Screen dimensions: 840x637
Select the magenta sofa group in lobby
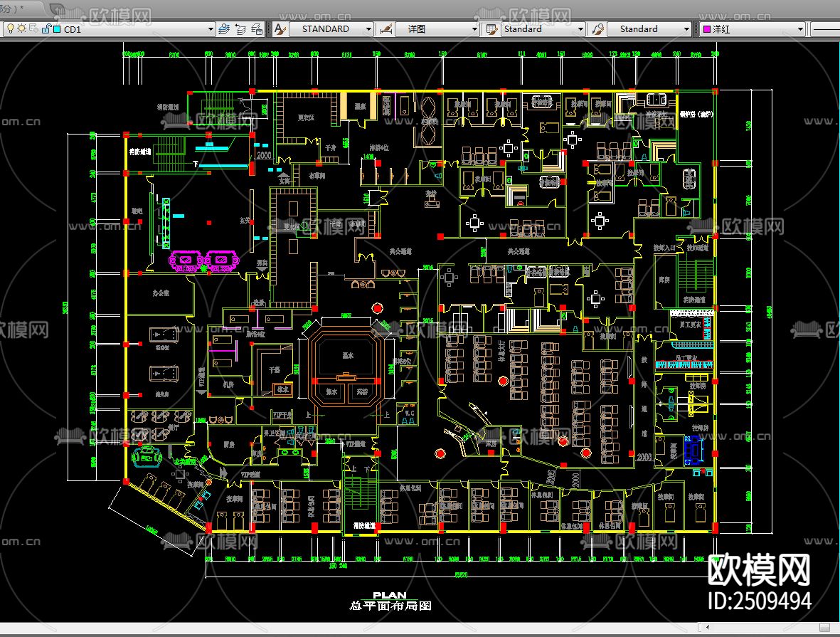(x=204, y=261)
